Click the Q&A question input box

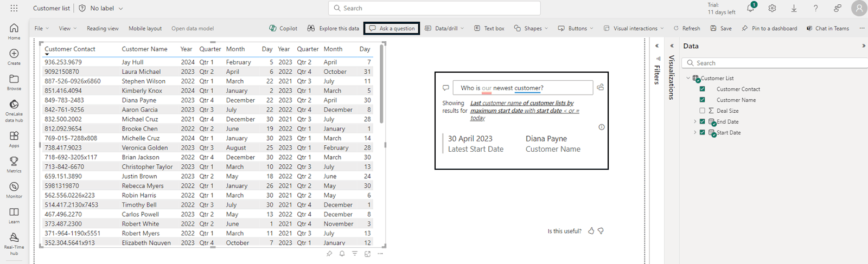524,88
